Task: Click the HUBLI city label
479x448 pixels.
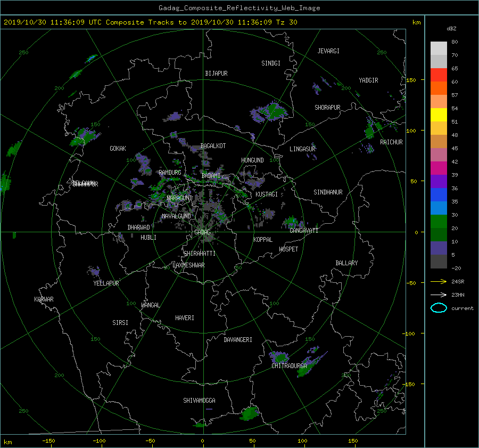Action: click(x=148, y=238)
